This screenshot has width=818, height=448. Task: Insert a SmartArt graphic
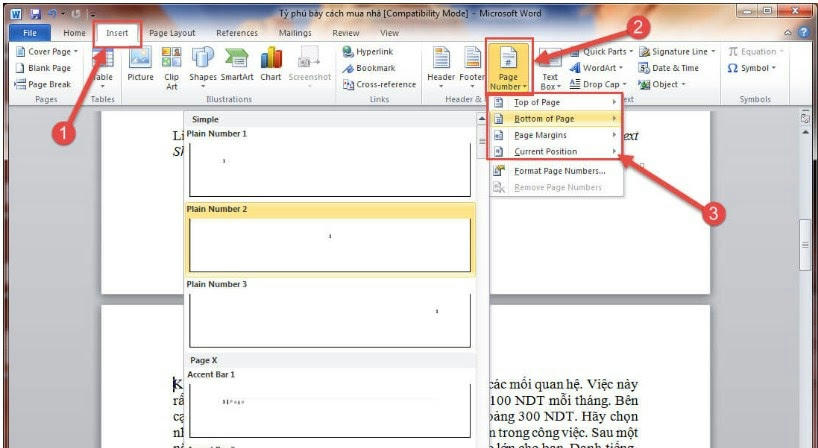coord(237,64)
